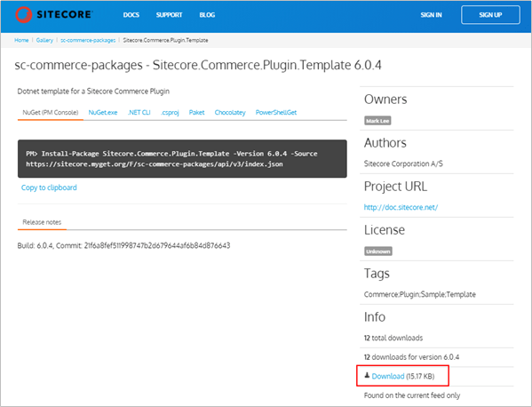
Task: Click the Commerce;Plugin;Sample;Template tags text
Action: (420, 294)
